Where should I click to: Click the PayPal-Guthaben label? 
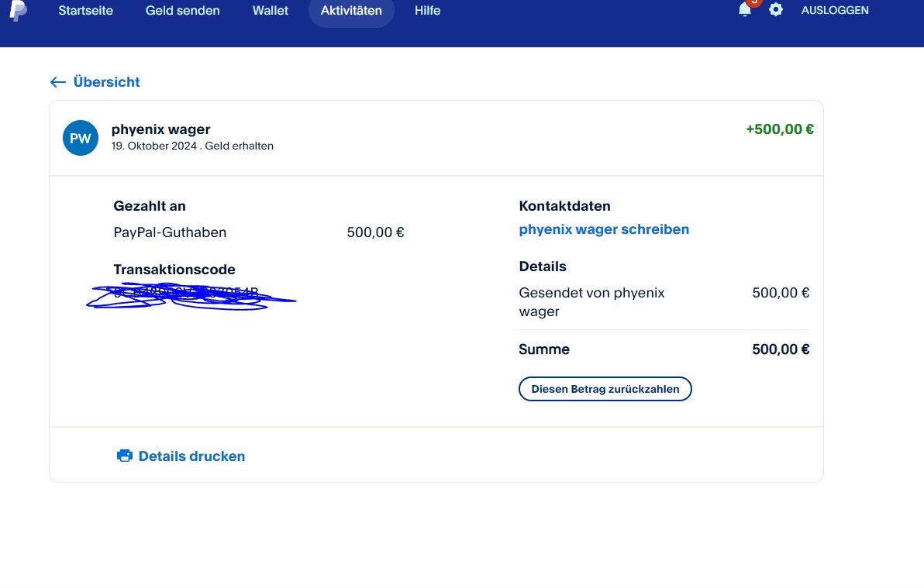170,232
